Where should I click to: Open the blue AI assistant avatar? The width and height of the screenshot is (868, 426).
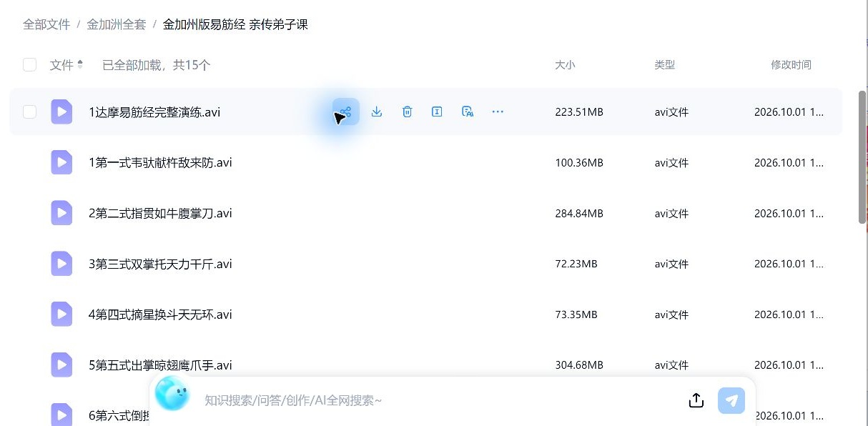[x=172, y=393]
